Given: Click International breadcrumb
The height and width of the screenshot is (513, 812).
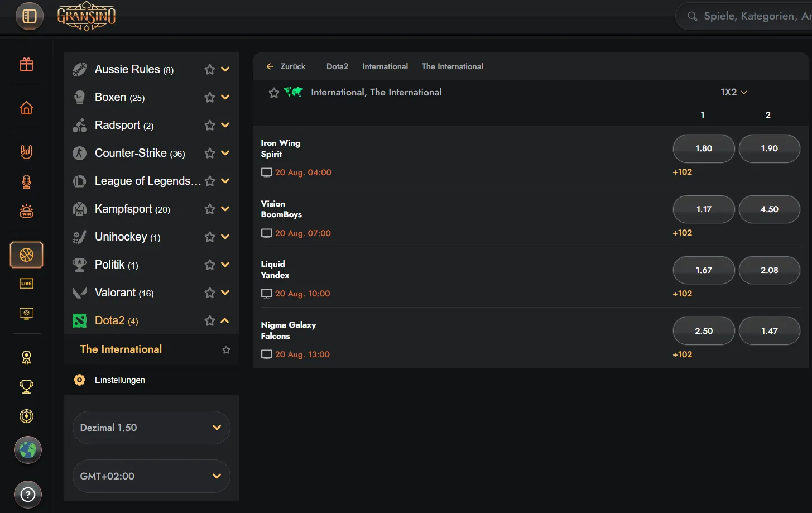Looking at the screenshot, I should [385, 66].
